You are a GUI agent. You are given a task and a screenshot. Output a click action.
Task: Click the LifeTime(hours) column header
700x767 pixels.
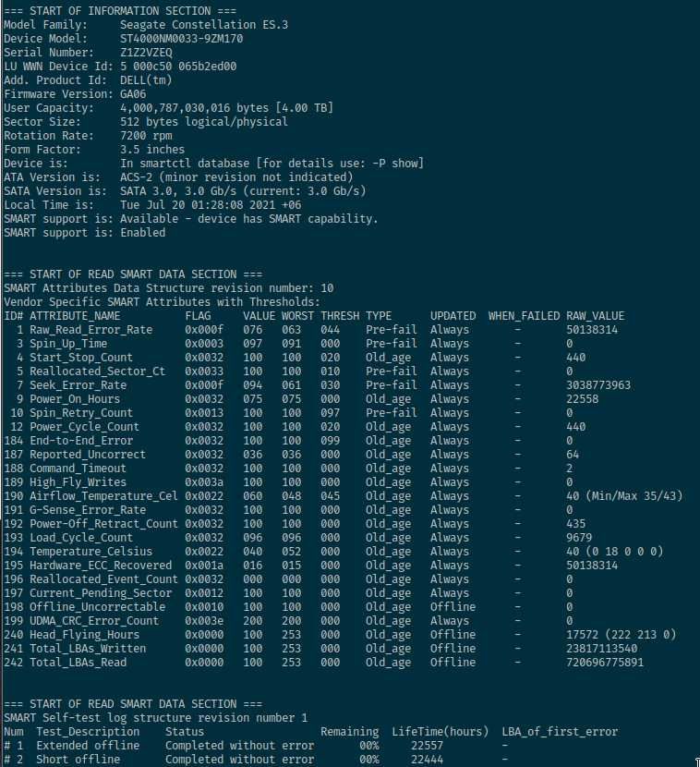click(x=440, y=732)
